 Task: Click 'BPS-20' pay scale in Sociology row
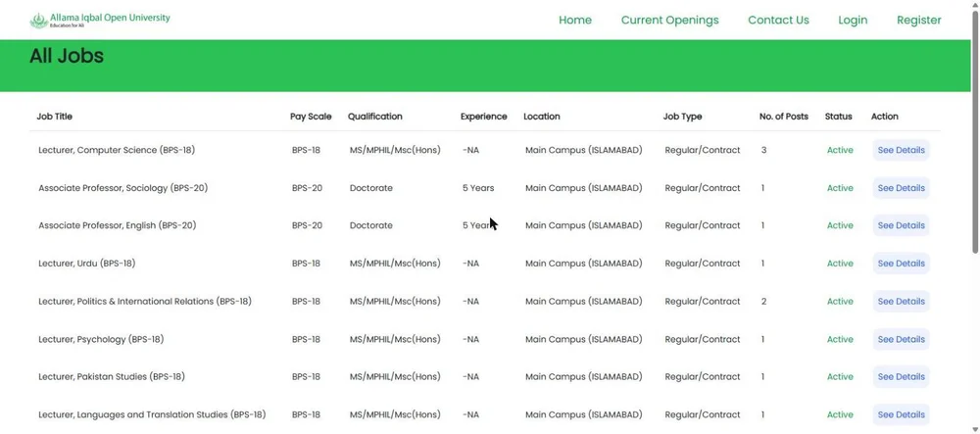(307, 188)
